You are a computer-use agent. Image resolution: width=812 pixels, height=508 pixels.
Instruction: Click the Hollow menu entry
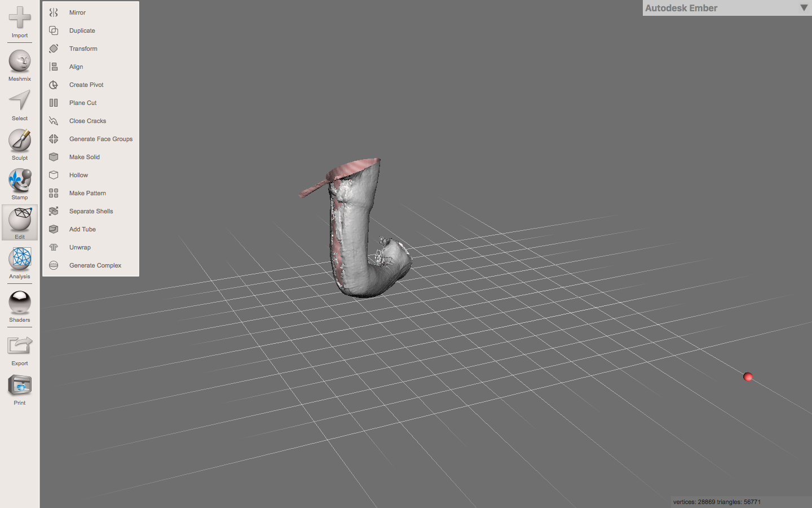tap(78, 175)
